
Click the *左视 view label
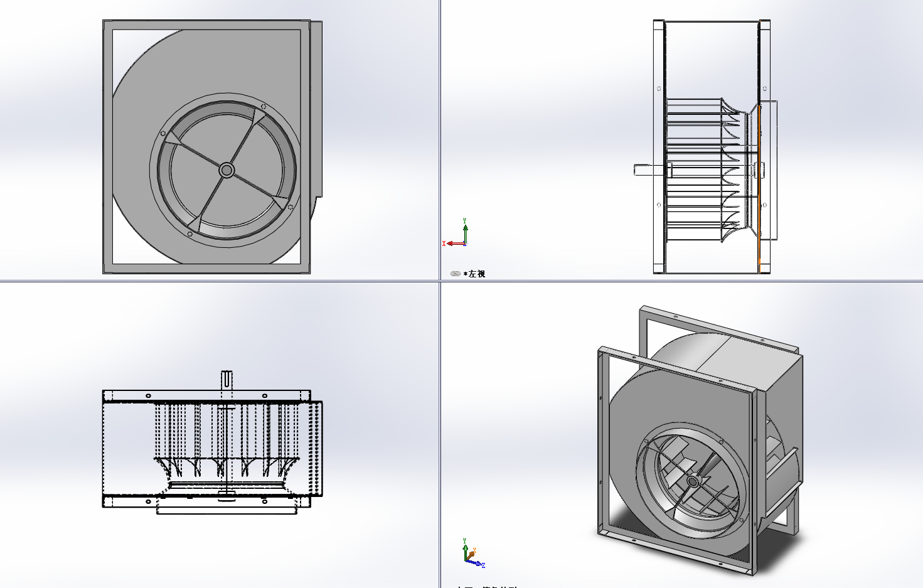[x=474, y=274]
